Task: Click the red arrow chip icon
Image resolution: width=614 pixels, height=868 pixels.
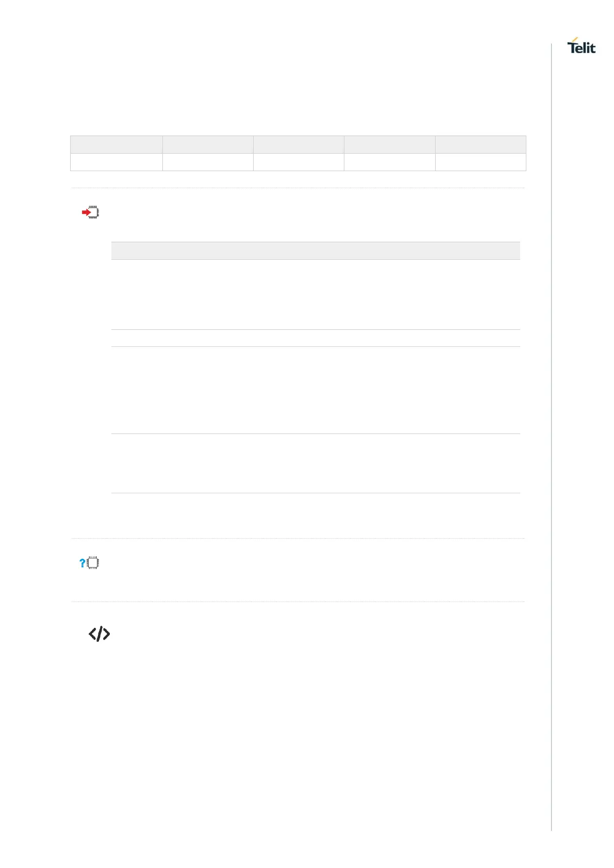Action: 90,212
